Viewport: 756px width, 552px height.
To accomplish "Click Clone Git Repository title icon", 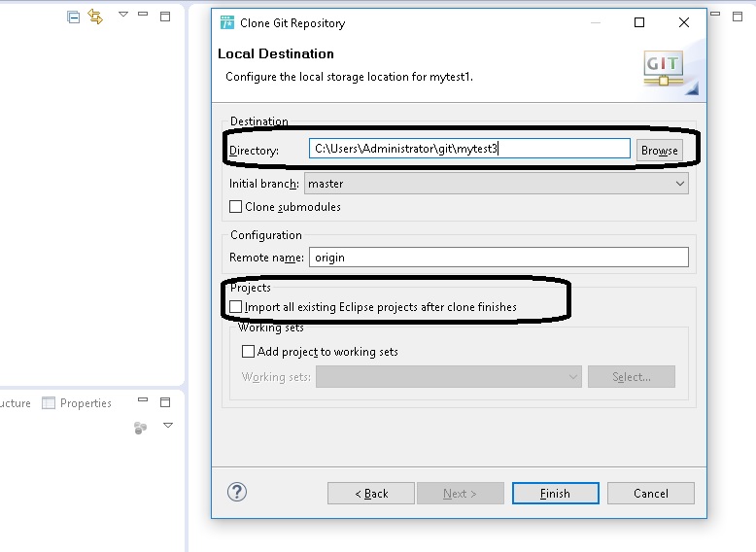I will click(x=227, y=22).
